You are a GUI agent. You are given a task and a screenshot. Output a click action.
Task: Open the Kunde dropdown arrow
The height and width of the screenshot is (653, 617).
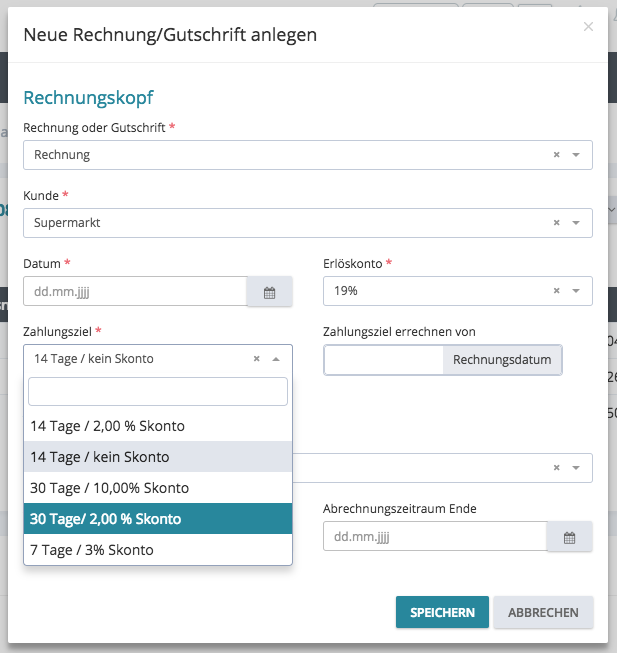576,223
